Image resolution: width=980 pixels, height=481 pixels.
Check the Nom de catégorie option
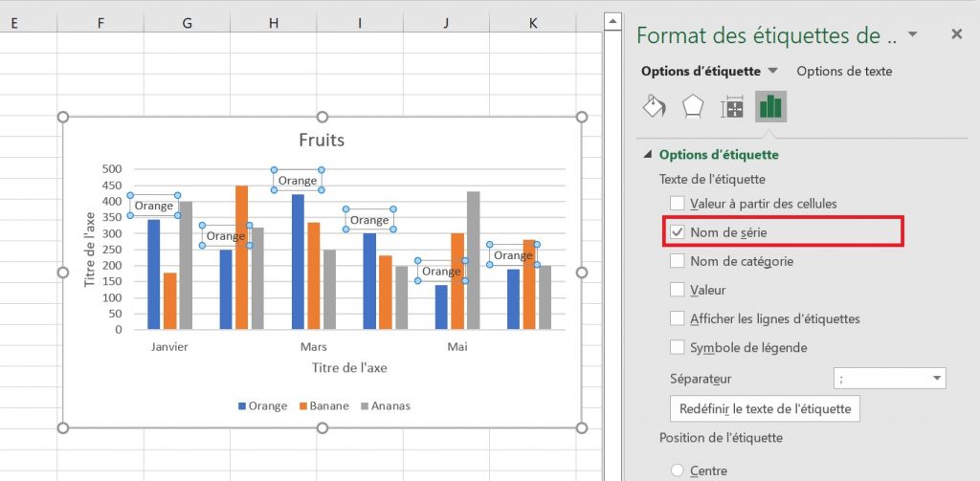pyautogui.click(x=677, y=261)
